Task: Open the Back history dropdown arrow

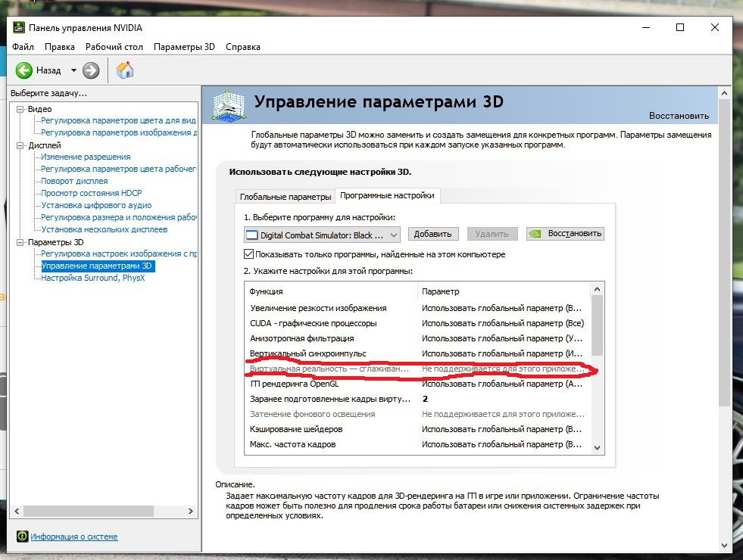Action: 73,70
